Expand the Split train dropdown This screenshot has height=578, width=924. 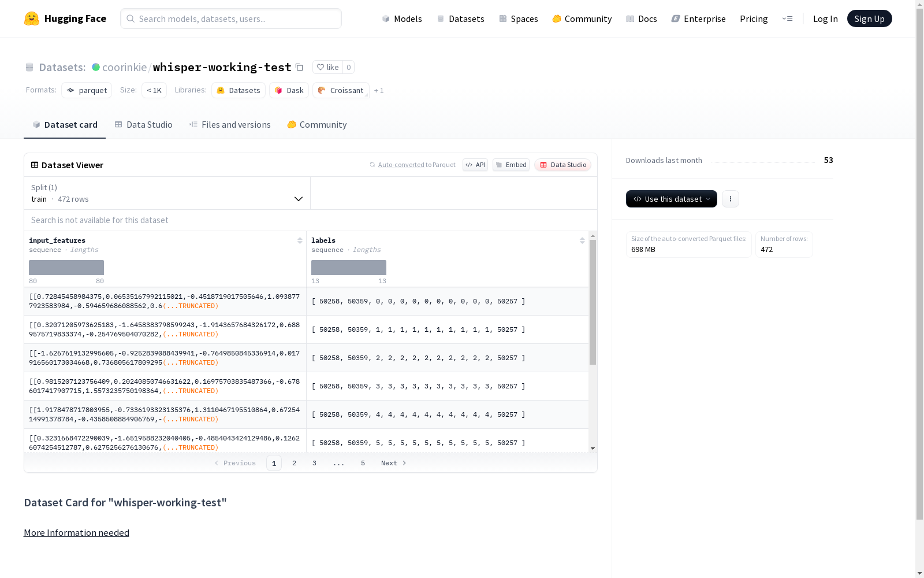pyautogui.click(x=167, y=193)
